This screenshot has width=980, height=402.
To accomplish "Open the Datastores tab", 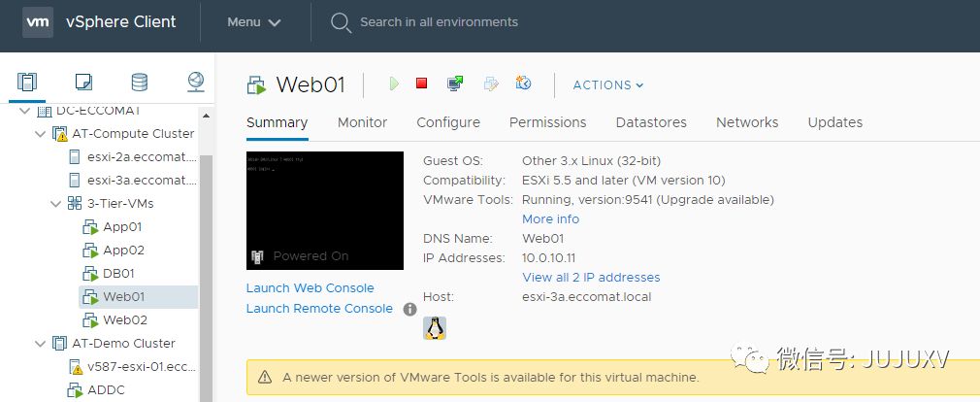I will coord(651,122).
